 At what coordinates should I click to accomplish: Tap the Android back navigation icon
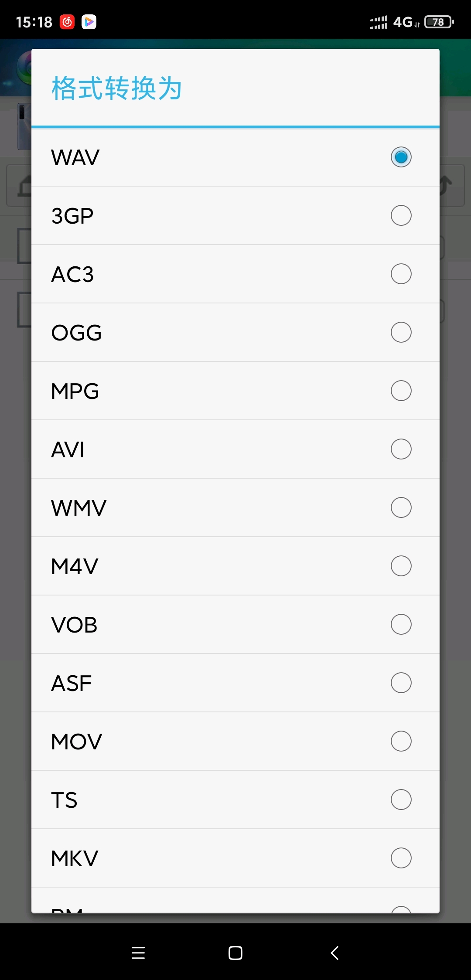click(334, 953)
